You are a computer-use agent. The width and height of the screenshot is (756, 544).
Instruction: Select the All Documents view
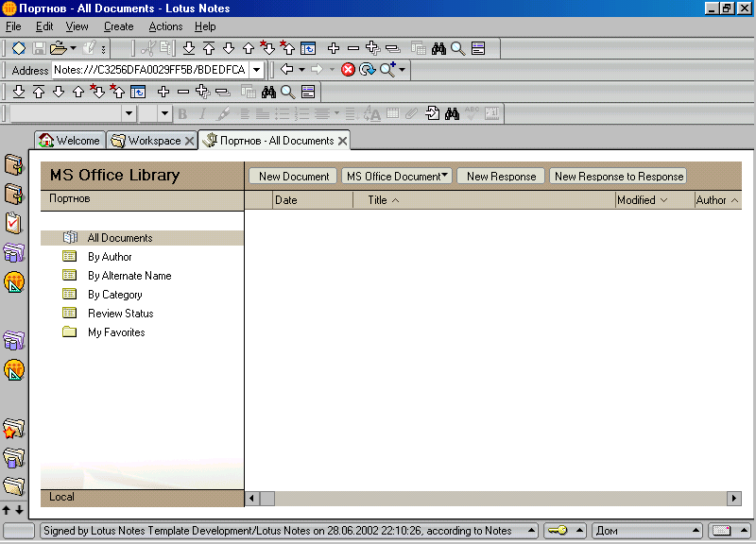point(142,238)
